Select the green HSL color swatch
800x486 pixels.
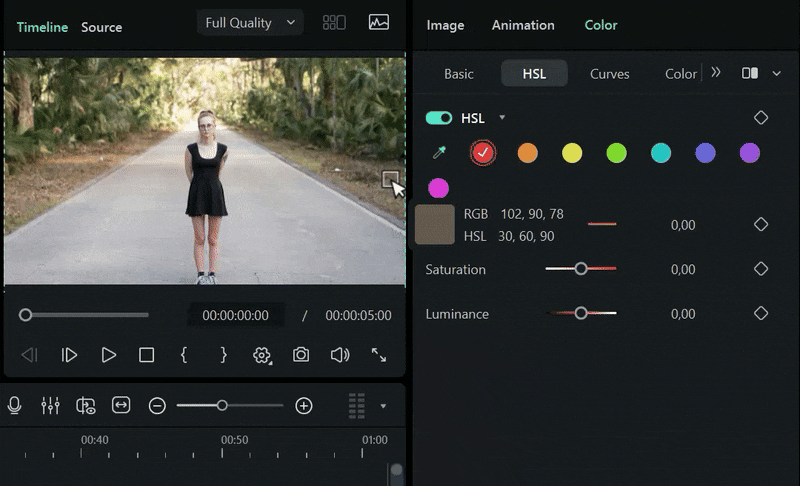(x=616, y=153)
